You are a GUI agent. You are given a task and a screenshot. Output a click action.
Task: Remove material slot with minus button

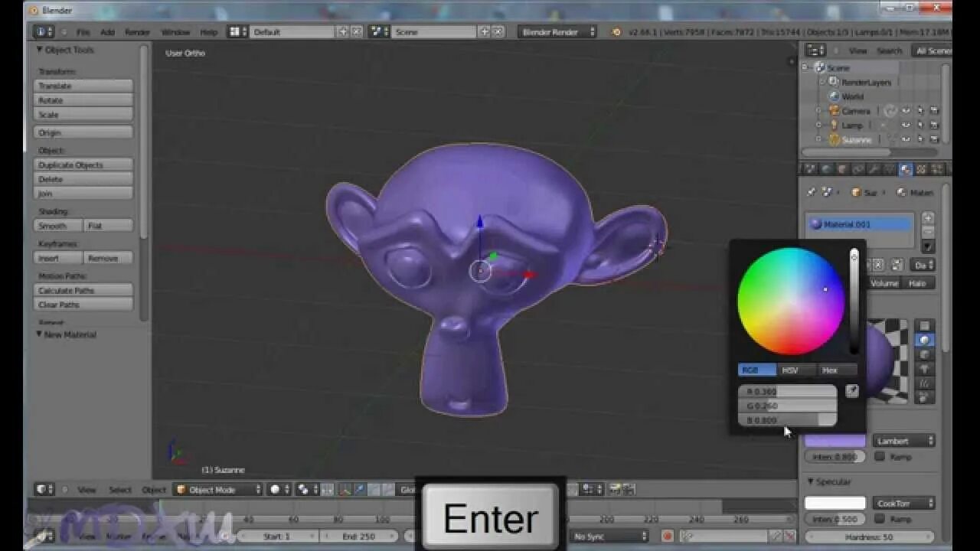[x=927, y=232]
